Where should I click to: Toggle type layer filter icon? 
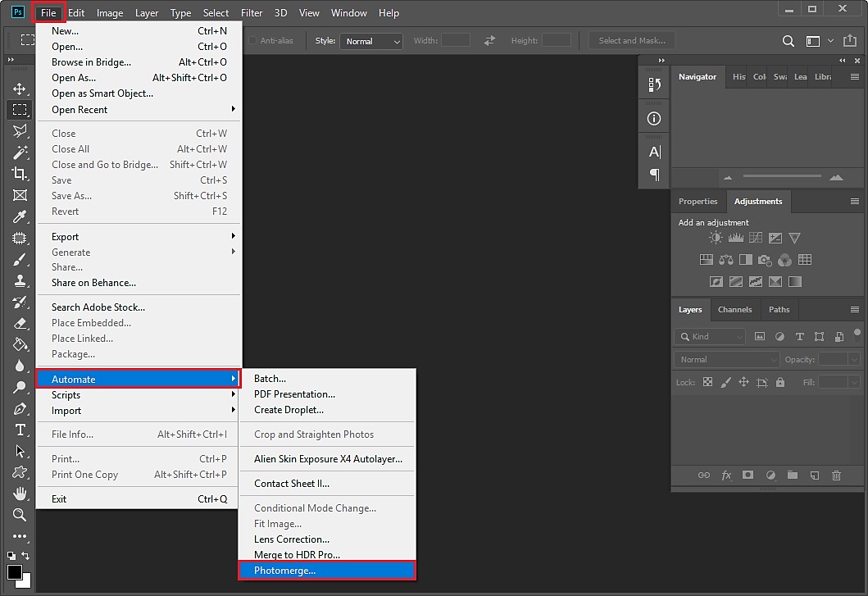pos(799,336)
